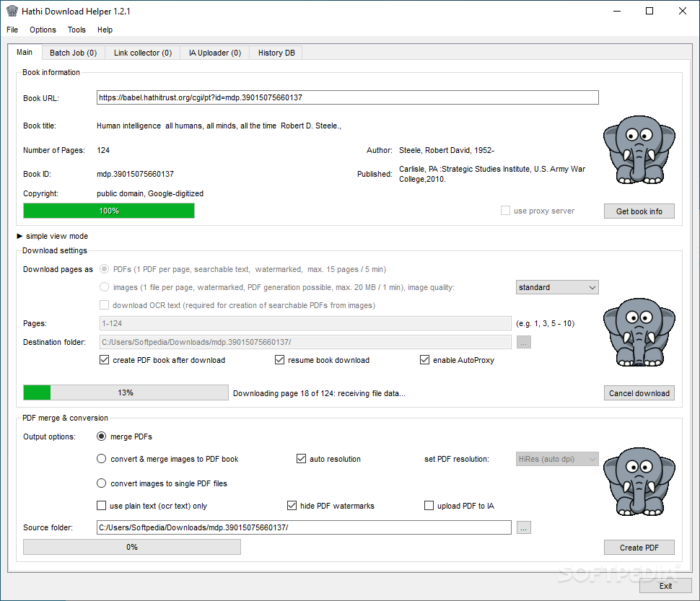Image resolution: width=700 pixels, height=601 pixels.
Task: Click the Number of Pages value 124
Action: click(103, 150)
